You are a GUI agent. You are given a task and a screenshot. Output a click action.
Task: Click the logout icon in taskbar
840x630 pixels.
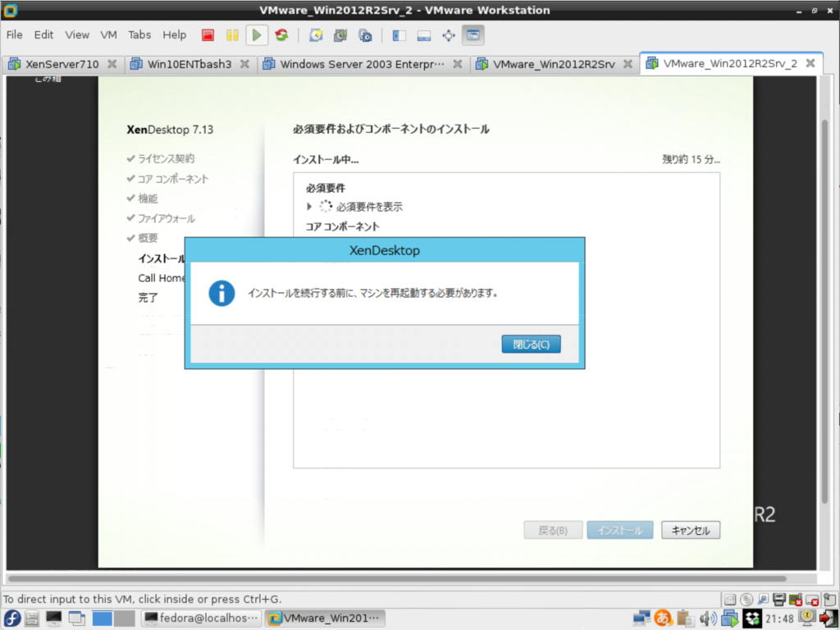829,619
